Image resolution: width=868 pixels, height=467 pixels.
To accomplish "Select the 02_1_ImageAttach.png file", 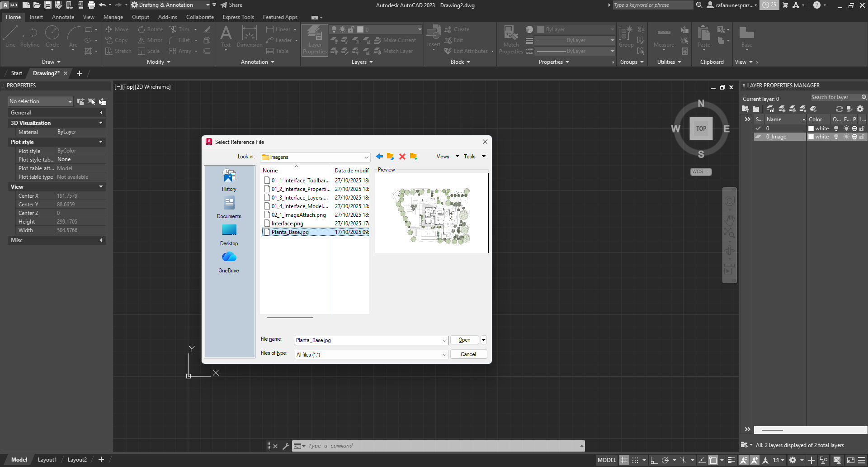I will 298,215.
